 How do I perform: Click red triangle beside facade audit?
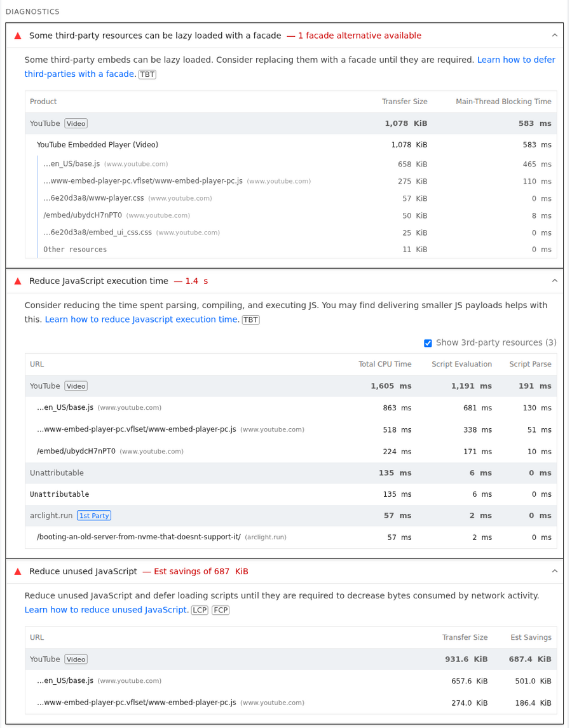click(18, 36)
